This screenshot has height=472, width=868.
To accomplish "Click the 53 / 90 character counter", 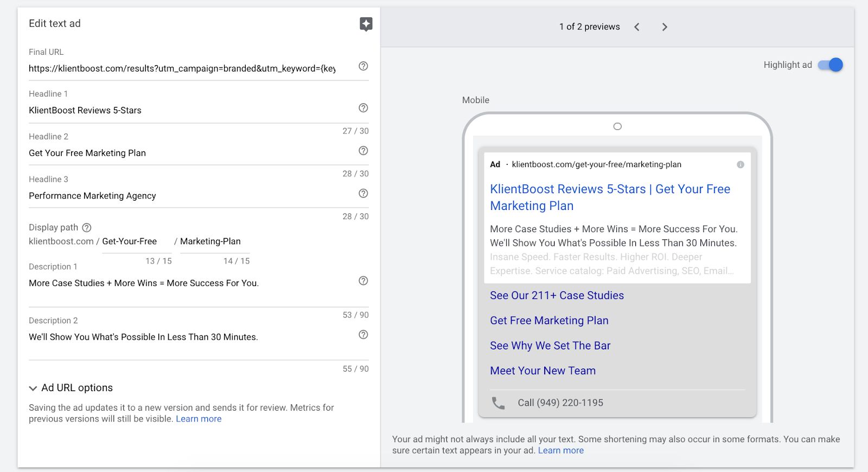I will [x=356, y=315].
